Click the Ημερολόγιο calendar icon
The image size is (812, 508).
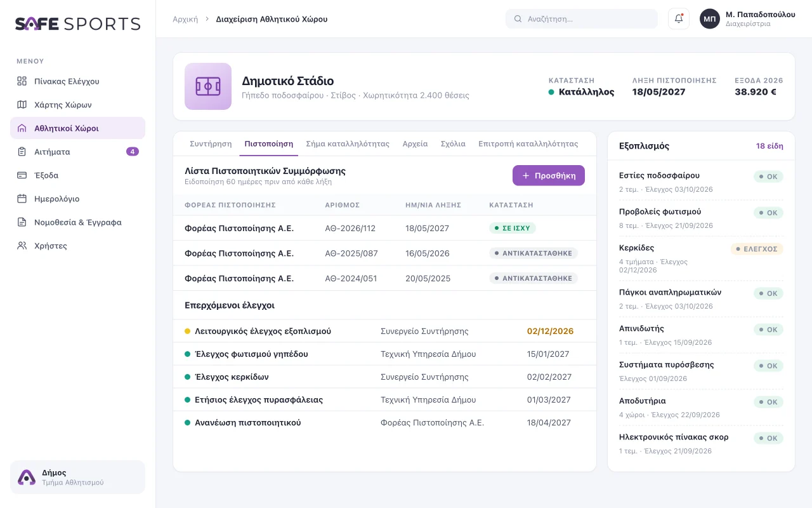click(x=22, y=199)
